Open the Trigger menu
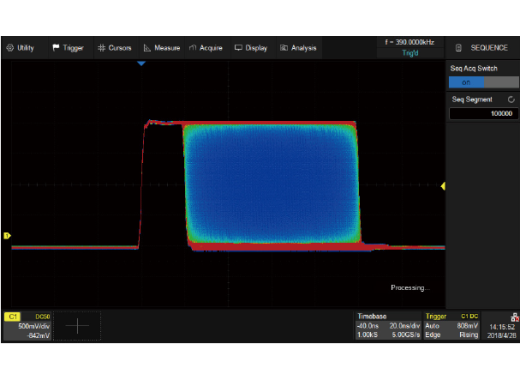 pos(68,48)
